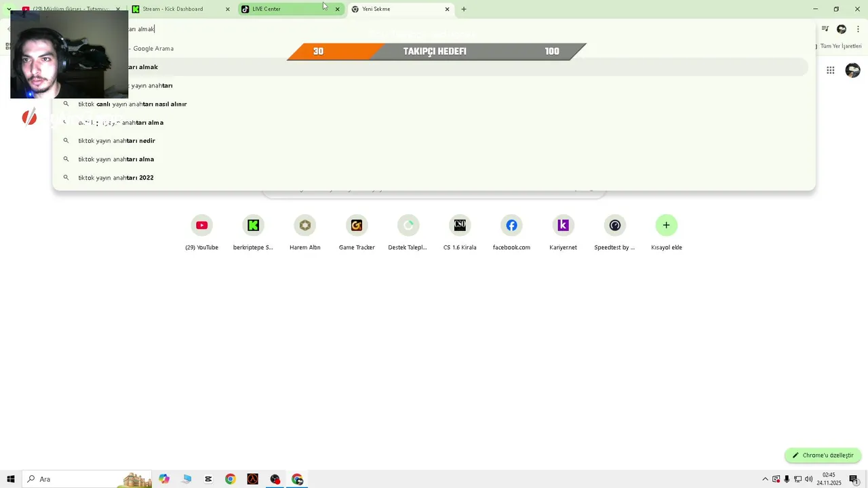Open the berkriptepe Kick shortcut tile
The image size is (868, 488).
[x=253, y=232]
